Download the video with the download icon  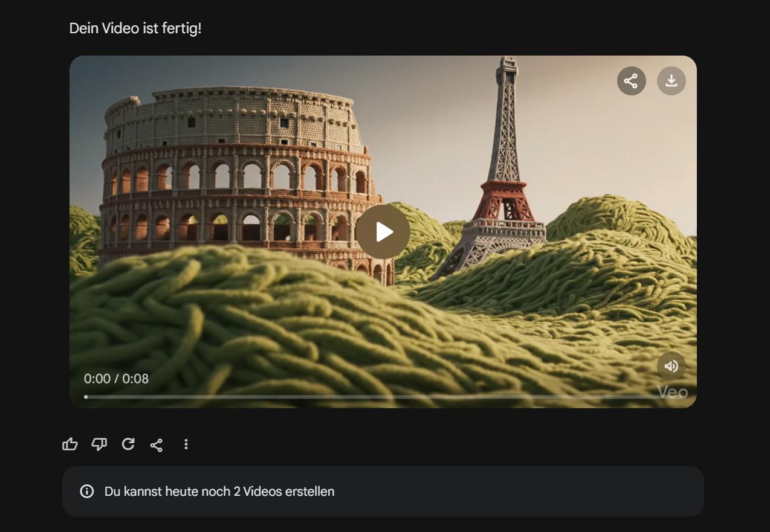[x=671, y=81]
